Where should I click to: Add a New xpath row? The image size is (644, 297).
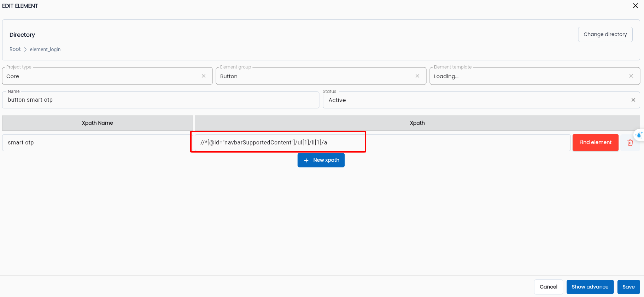coord(321,160)
